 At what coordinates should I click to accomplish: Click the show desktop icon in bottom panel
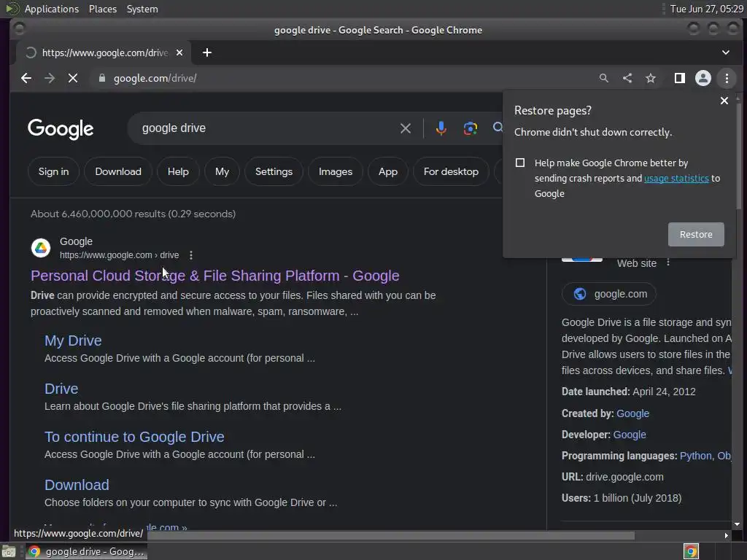click(x=8, y=551)
